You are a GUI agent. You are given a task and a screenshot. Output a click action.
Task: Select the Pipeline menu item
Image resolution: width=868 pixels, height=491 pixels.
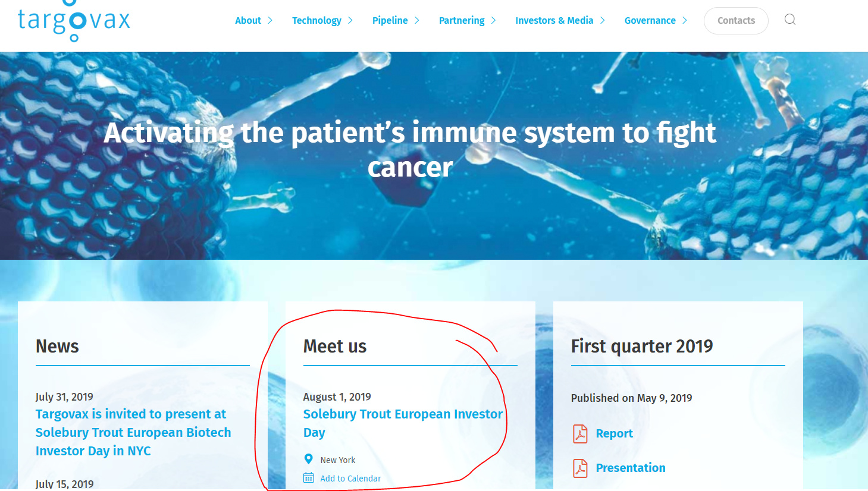coord(390,21)
